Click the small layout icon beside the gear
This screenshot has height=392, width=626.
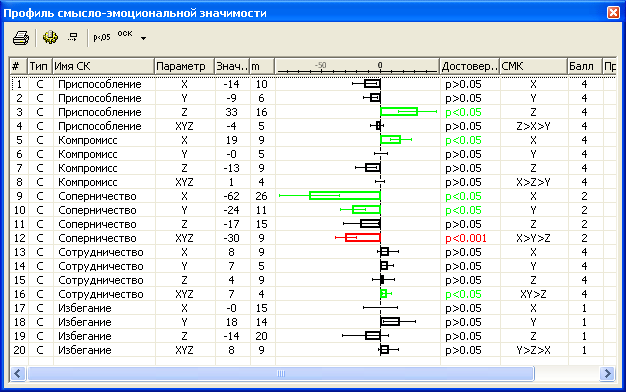(73, 38)
